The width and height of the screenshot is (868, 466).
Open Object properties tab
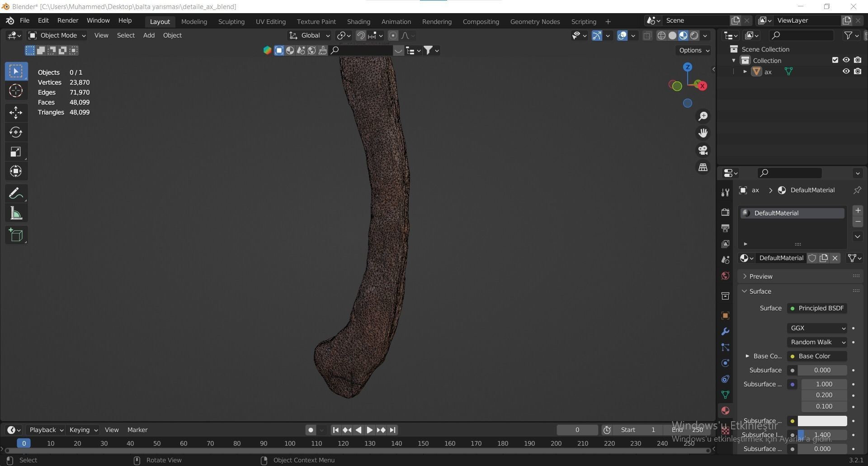point(725,316)
